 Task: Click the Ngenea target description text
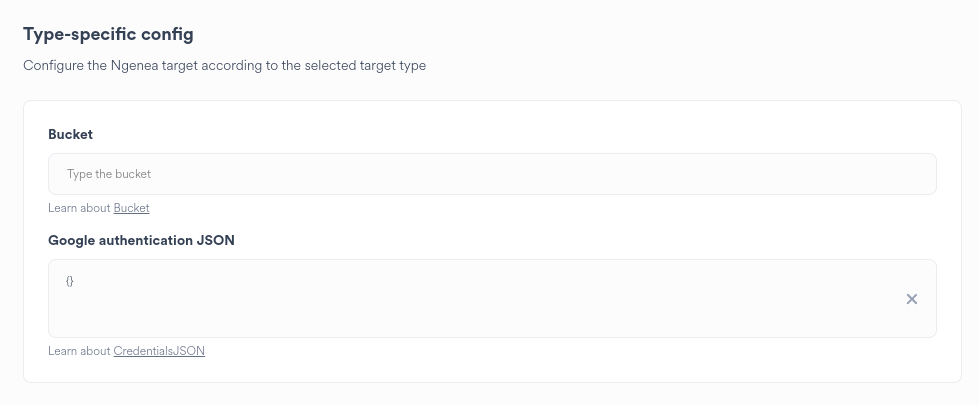click(x=224, y=66)
